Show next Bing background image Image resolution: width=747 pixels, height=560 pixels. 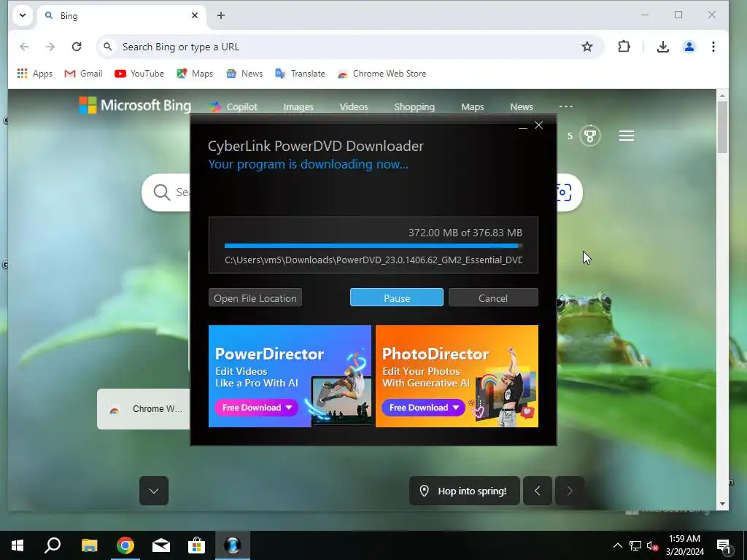click(x=570, y=491)
